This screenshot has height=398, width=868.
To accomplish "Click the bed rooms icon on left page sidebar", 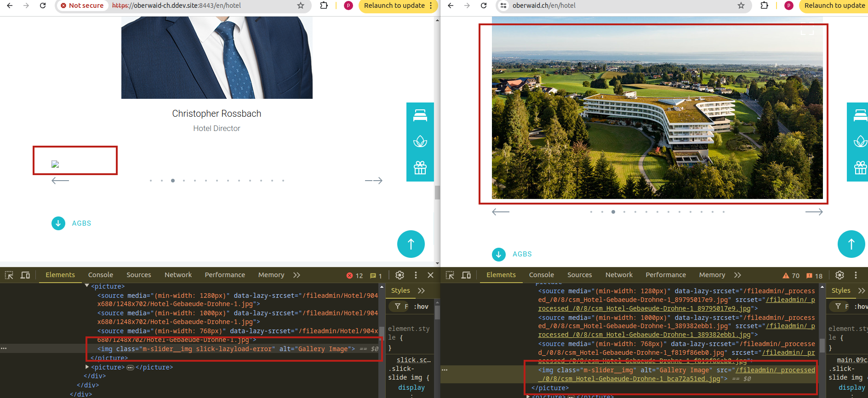I will point(420,115).
